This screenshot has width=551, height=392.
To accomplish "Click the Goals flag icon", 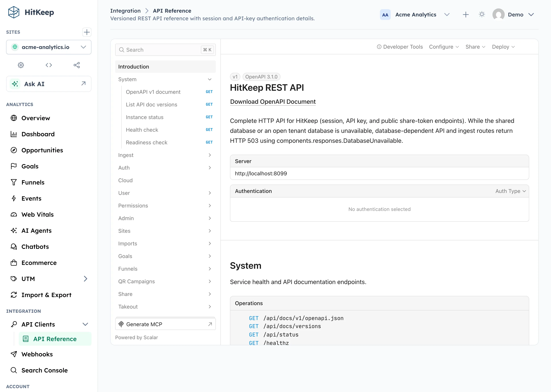I will [14, 166].
